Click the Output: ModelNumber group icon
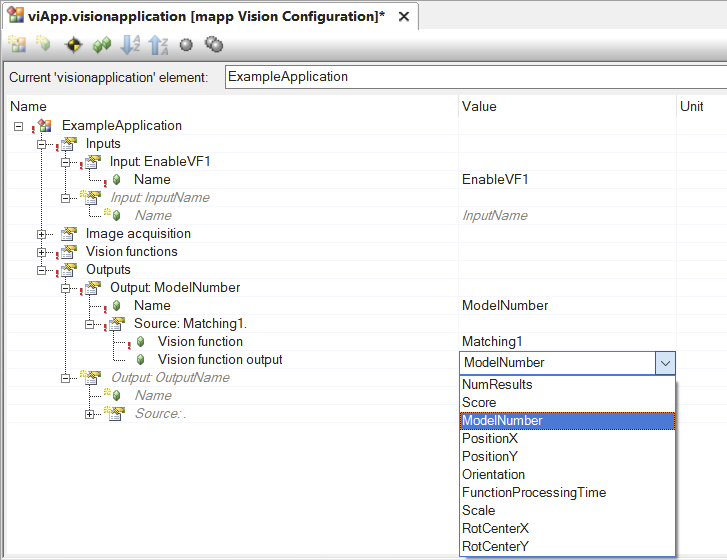 [x=93, y=288]
